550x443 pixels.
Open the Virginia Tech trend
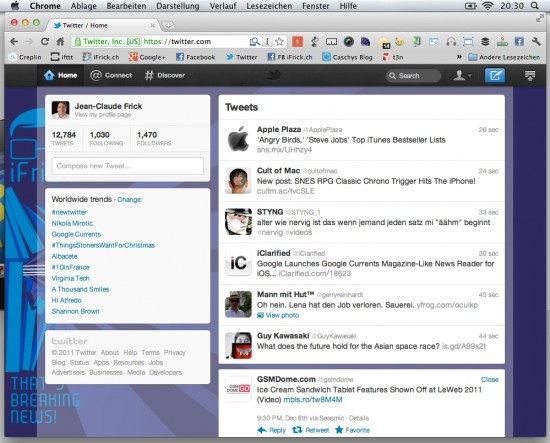(71, 278)
